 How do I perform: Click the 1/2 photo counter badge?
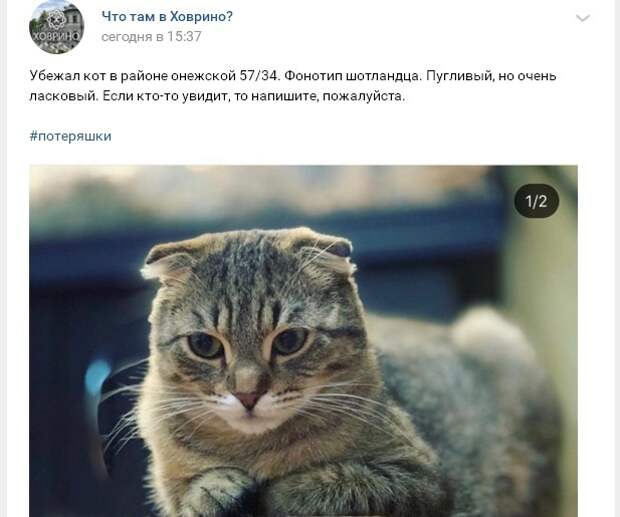[537, 201]
